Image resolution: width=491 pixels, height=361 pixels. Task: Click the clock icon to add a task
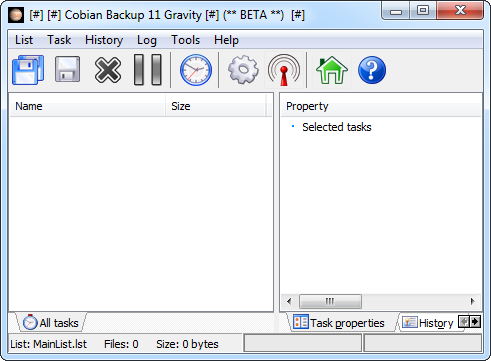point(196,70)
